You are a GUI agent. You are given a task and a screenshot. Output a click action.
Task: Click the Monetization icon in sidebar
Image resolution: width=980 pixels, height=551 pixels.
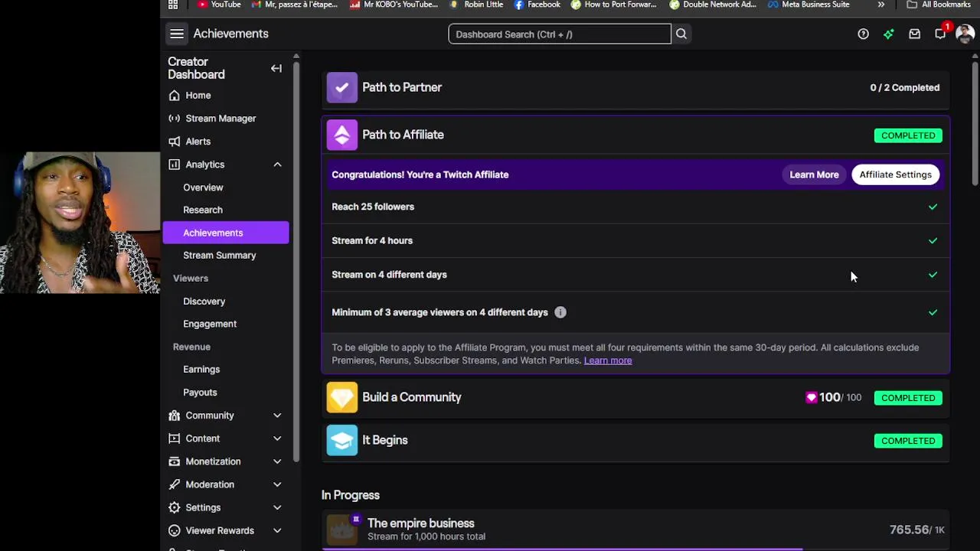[x=175, y=461]
